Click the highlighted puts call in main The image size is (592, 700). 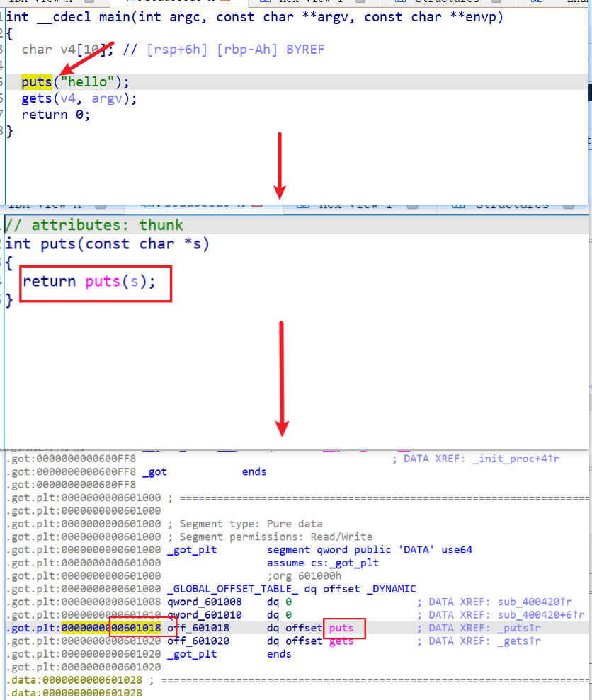click(x=37, y=82)
